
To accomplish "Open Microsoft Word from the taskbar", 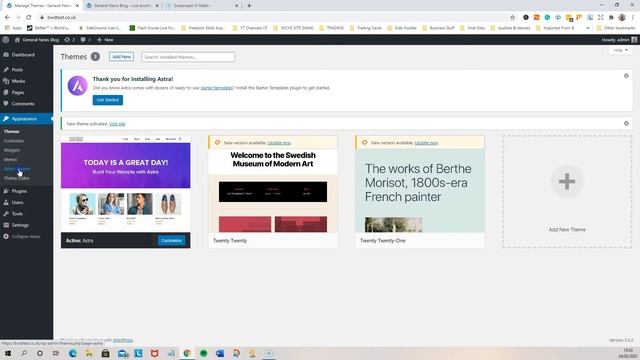I will pos(220,353).
